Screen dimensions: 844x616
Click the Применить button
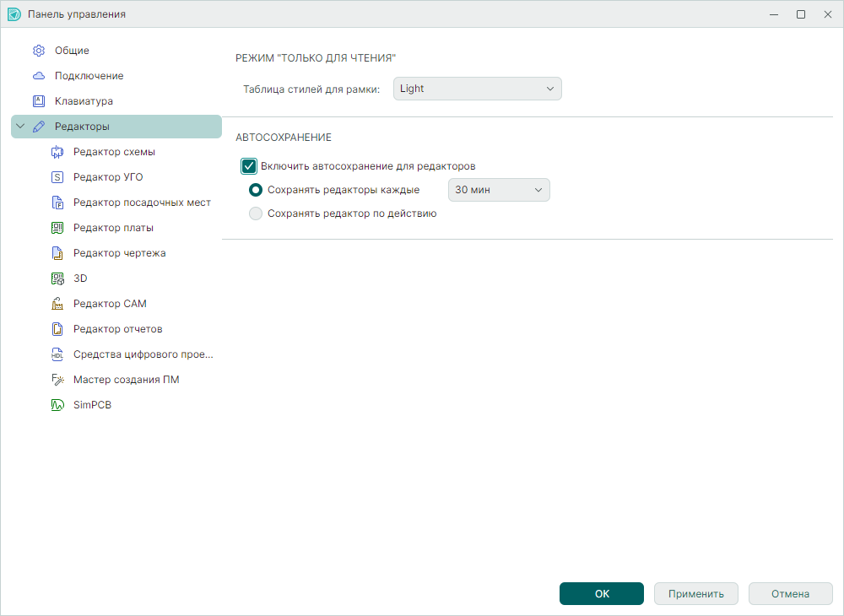pyautogui.click(x=695, y=593)
